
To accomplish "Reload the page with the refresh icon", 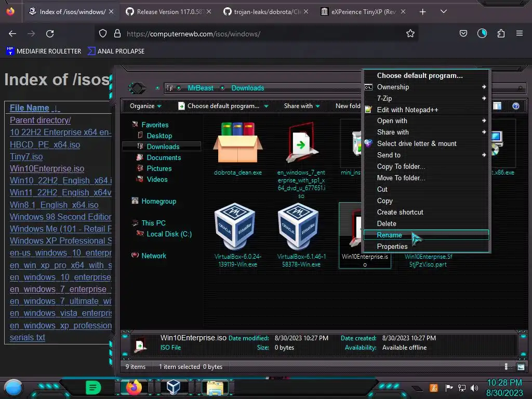I will [x=50, y=34].
